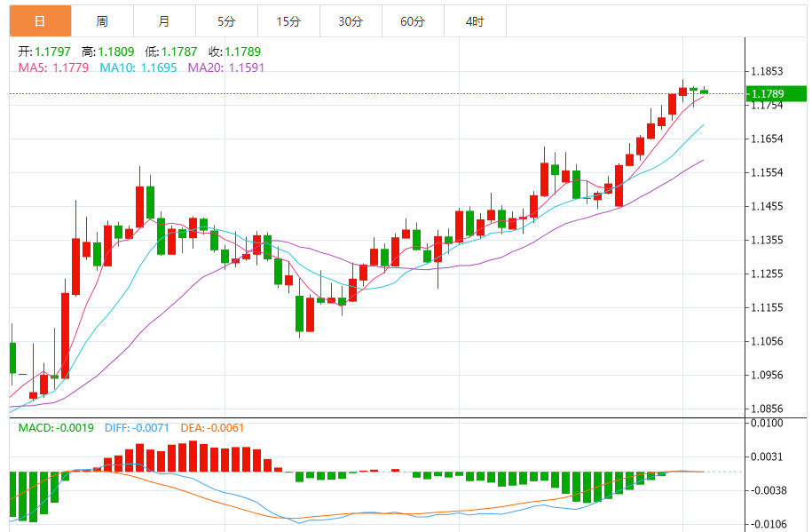Viewport: 812px width, 532px height.
Task: Click the 1.1554 price axis label
Action: [768, 172]
